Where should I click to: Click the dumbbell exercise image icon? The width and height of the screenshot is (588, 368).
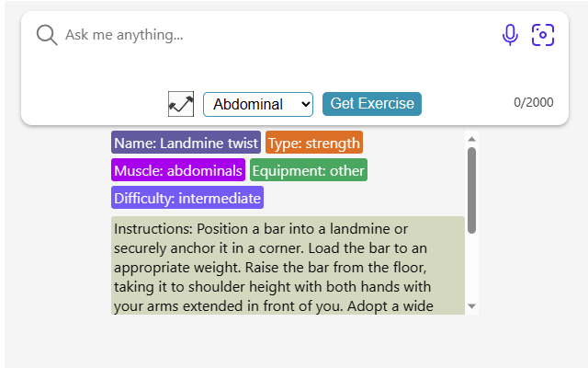click(181, 104)
